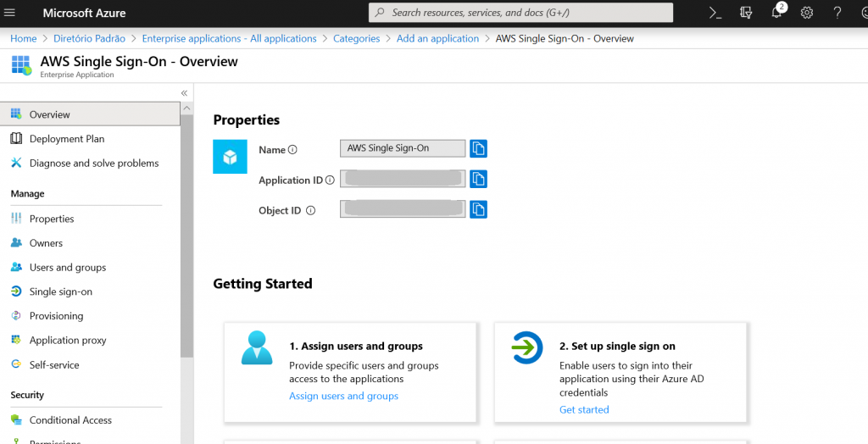
Task: Click the Deployment Plan book icon
Action: click(x=16, y=138)
